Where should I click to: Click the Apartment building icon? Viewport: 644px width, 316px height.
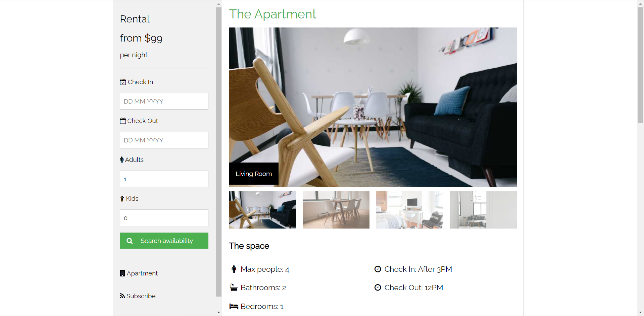click(x=122, y=273)
